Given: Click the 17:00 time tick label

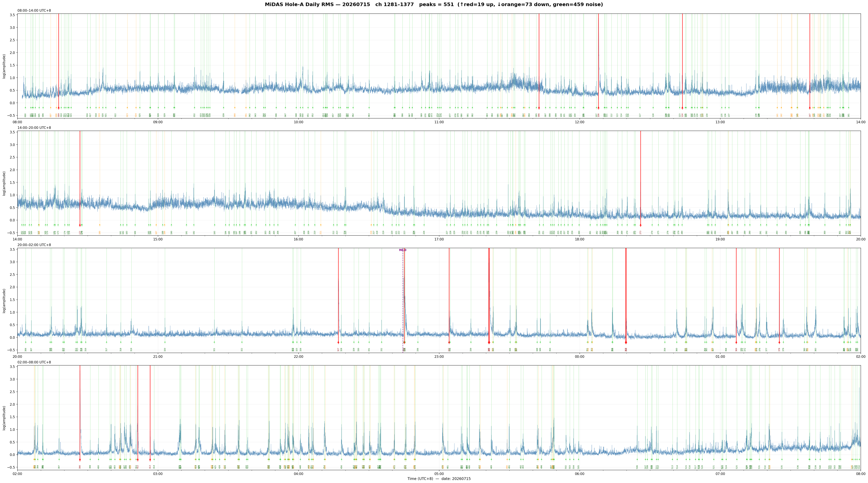Looking at the screenshot, I should (x=439, y=239).
